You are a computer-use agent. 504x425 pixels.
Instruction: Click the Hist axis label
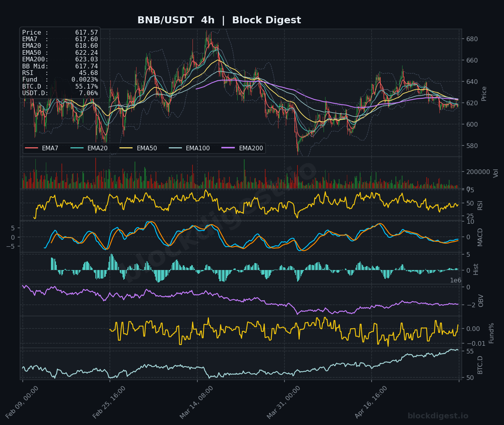(x=476, y=269)
